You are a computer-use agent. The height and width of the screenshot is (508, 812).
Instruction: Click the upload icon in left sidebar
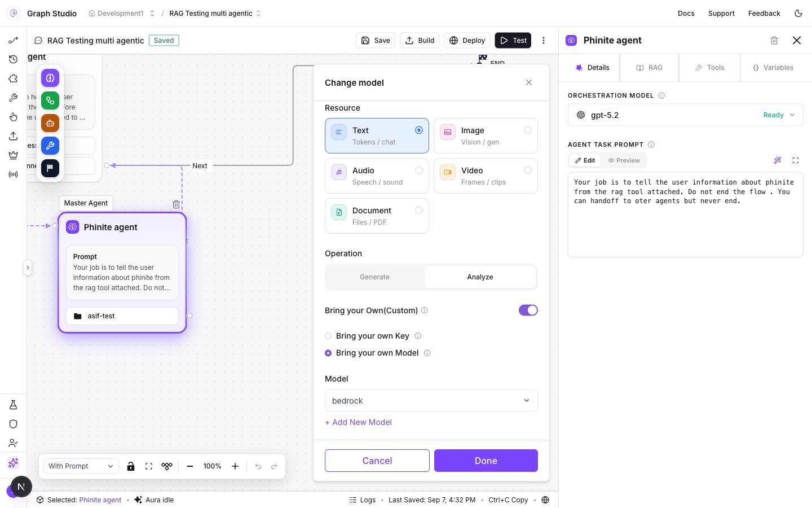(14, 136)
